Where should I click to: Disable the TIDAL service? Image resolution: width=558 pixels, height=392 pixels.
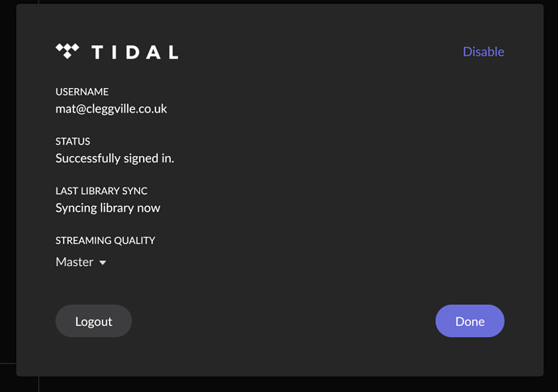[484, 52]
